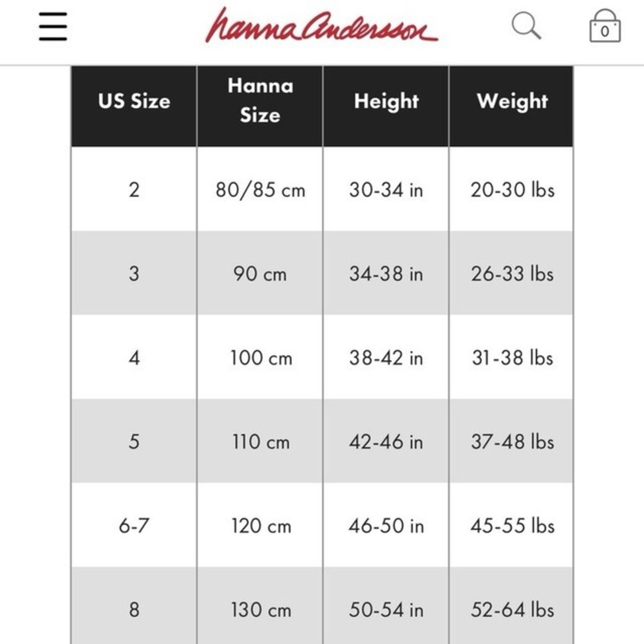Click the US size 5 cell

(134, 441)
